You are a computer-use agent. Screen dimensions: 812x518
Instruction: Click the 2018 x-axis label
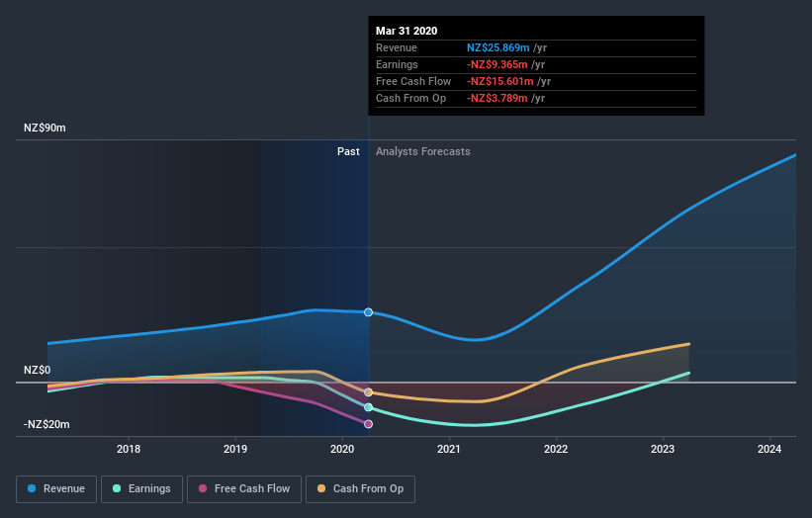point(129,449)
